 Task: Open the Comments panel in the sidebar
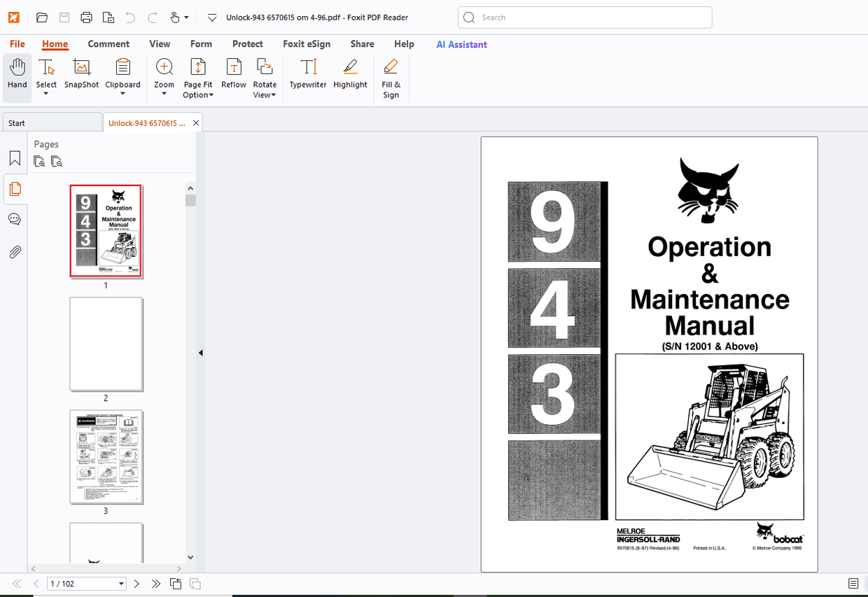pos(15,219)
